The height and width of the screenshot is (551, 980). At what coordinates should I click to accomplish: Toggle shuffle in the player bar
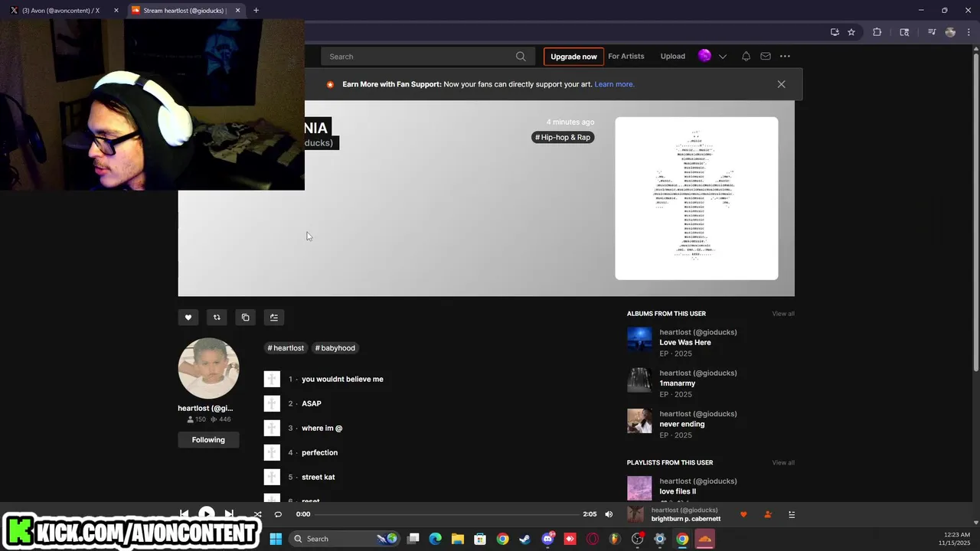click(257, 514)
